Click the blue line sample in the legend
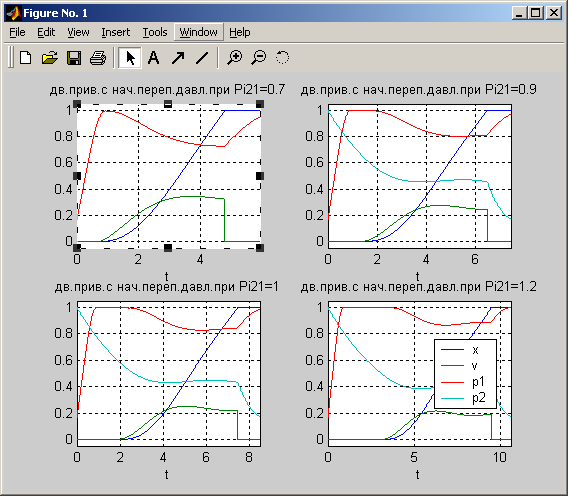 pos(452,349)
